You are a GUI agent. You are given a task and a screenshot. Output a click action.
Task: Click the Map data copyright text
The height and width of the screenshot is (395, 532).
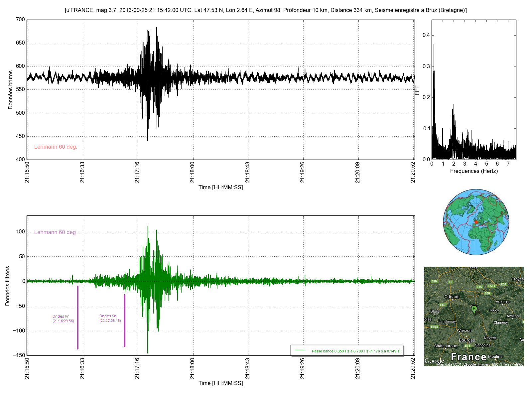[480, 364]
